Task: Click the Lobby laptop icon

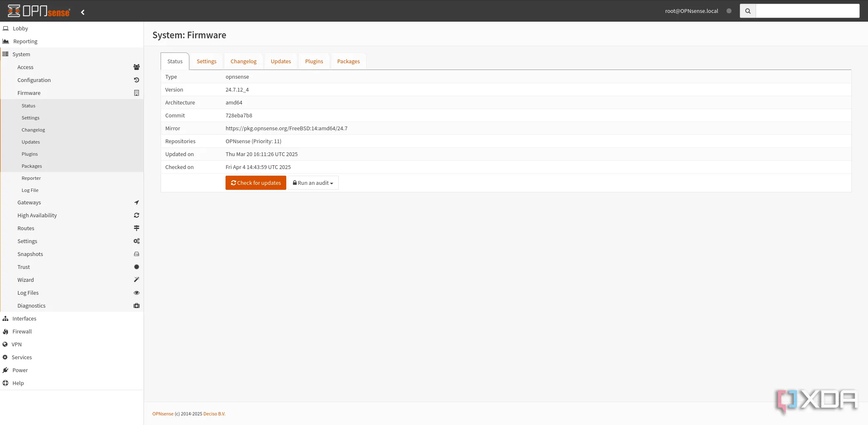Action: [x=6, y=28]
